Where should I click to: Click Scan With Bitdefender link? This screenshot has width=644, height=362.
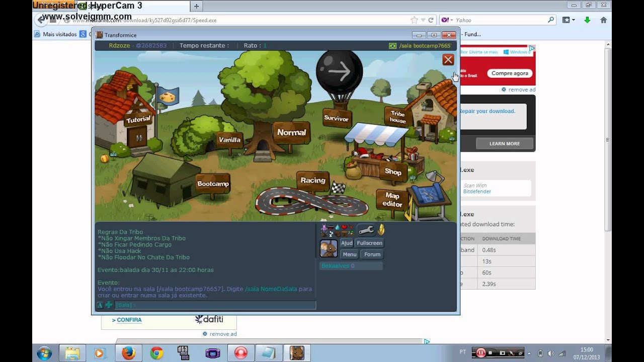pos(477,189)
